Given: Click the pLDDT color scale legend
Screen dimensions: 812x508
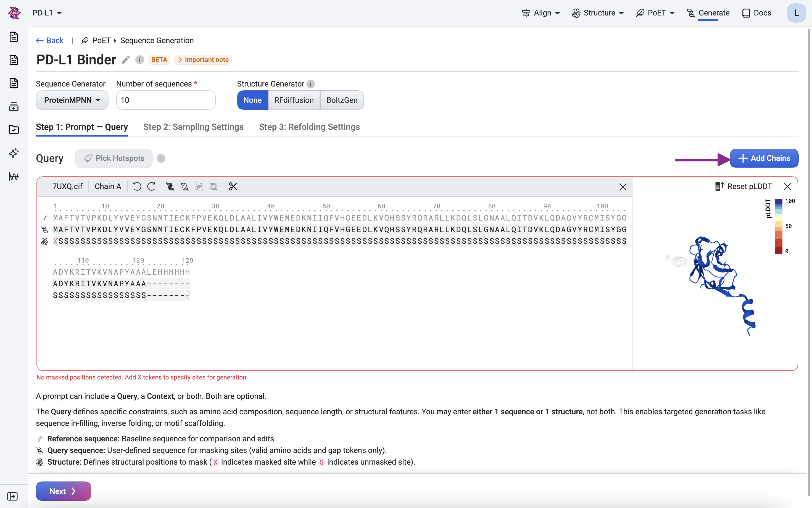Looking at the screenshot, I should point(779,226).
